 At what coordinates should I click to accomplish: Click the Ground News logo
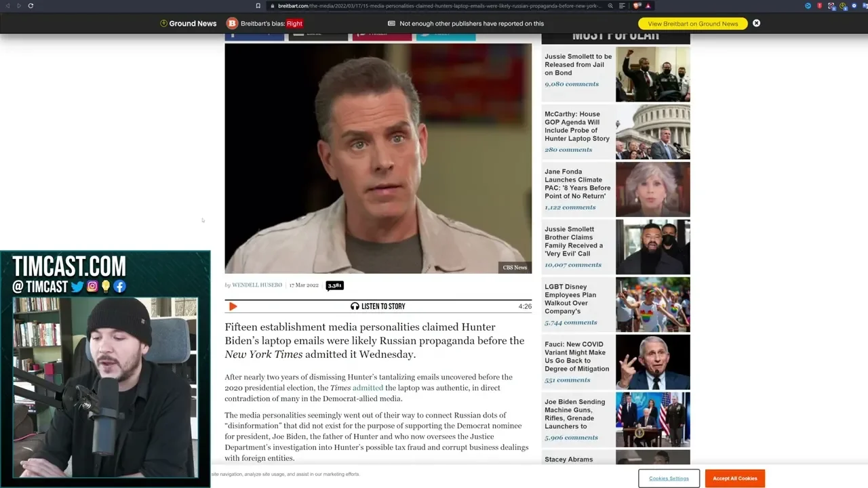coord(188,24)
